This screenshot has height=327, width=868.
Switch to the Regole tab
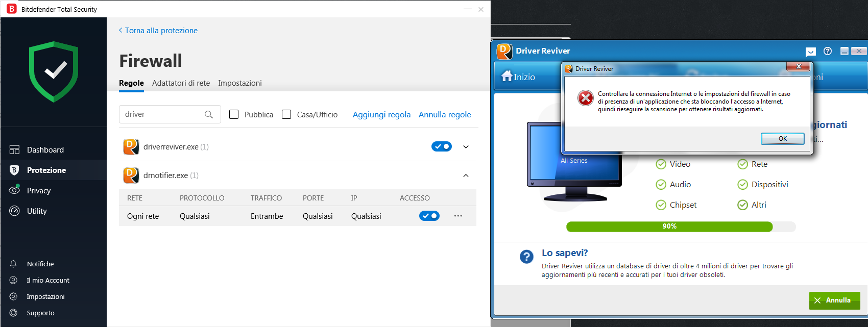pos(131,83)
